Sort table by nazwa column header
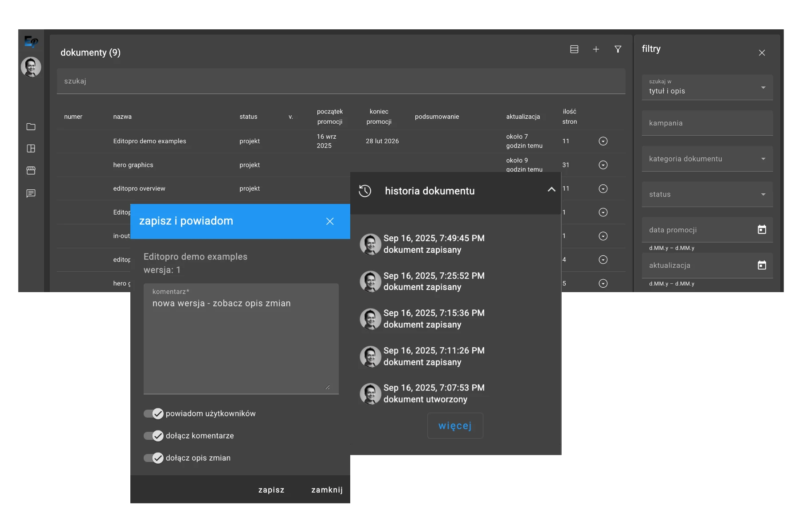The width and height of the screenshot is (798, 532). coord(122,117)
